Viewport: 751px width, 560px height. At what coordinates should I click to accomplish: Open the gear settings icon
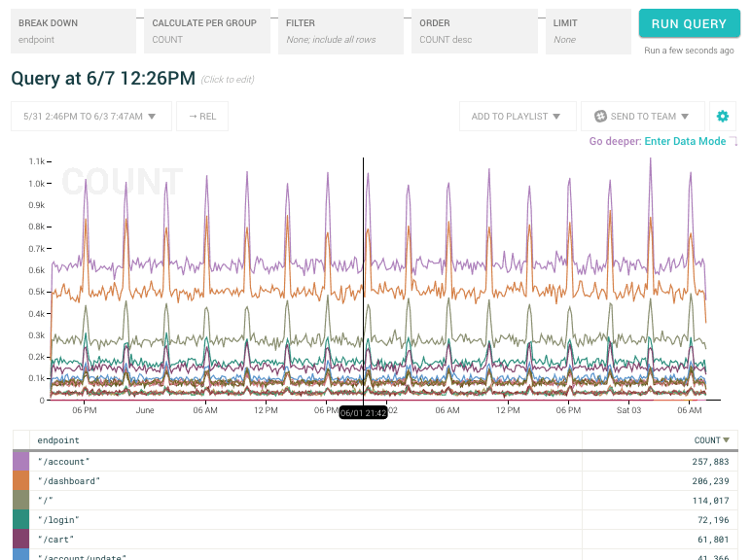(x=722, y=117)
